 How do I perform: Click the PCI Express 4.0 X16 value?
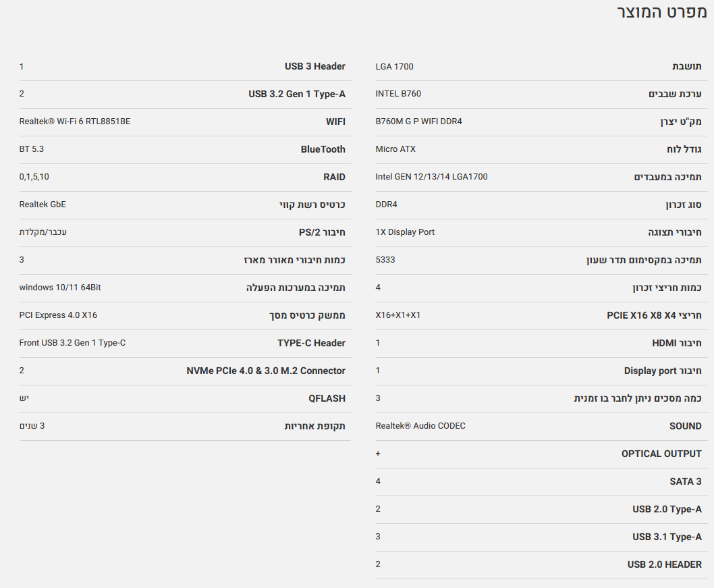58,315
